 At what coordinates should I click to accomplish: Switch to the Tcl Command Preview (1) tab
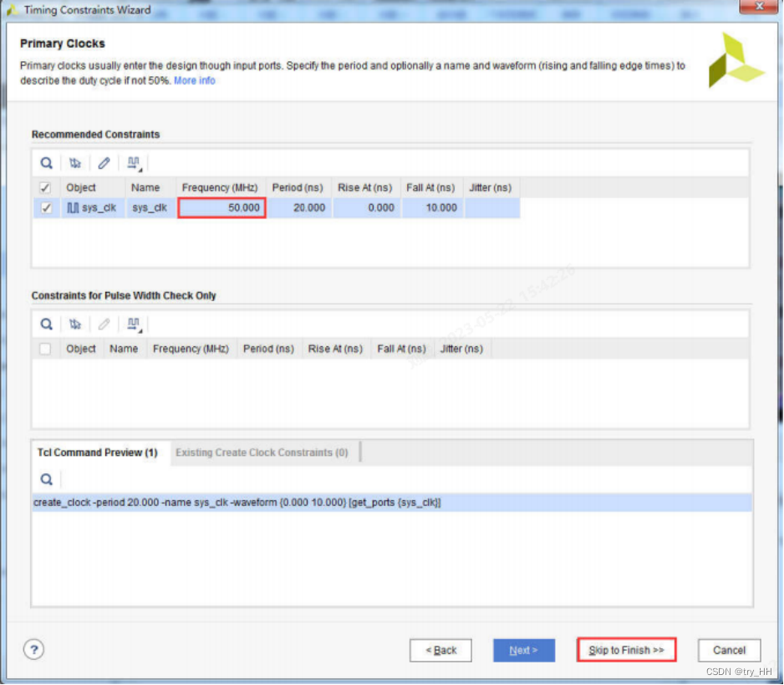(x=98, y=452)
